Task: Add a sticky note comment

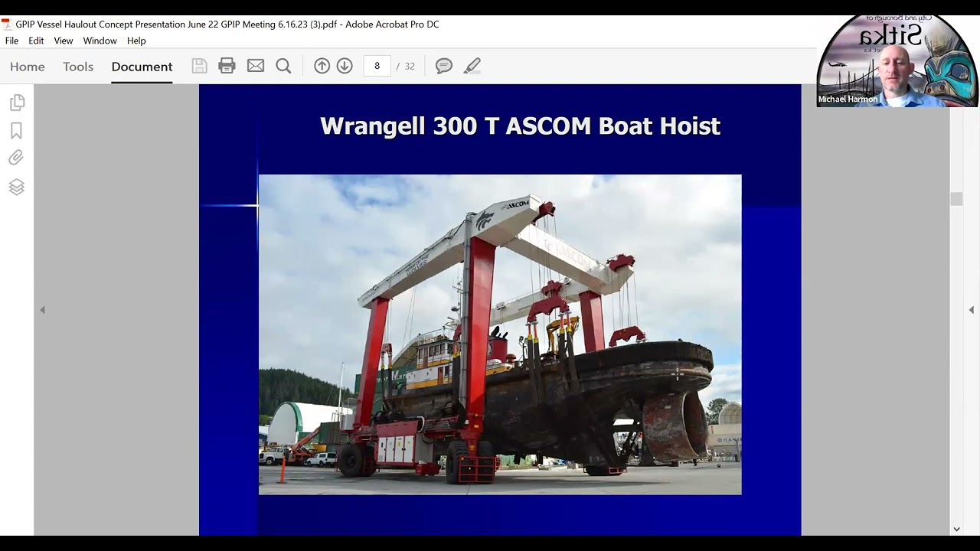Action: point(444,66)
